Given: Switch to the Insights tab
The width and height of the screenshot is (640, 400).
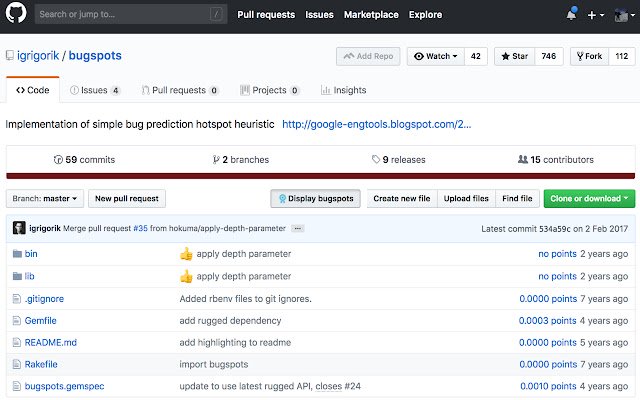Looking at the screenshot, I should coord(344,90).
